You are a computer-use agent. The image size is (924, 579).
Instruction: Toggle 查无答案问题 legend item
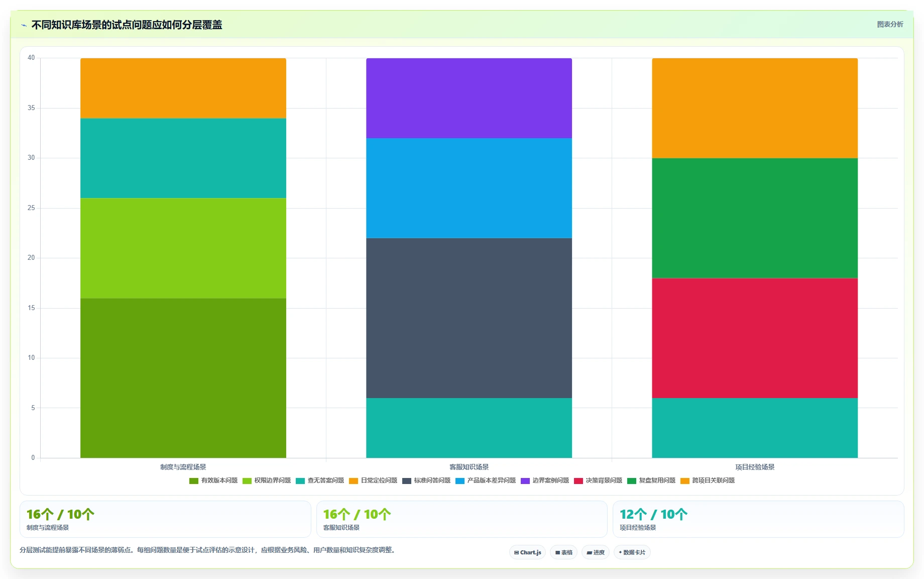[320, 480]
